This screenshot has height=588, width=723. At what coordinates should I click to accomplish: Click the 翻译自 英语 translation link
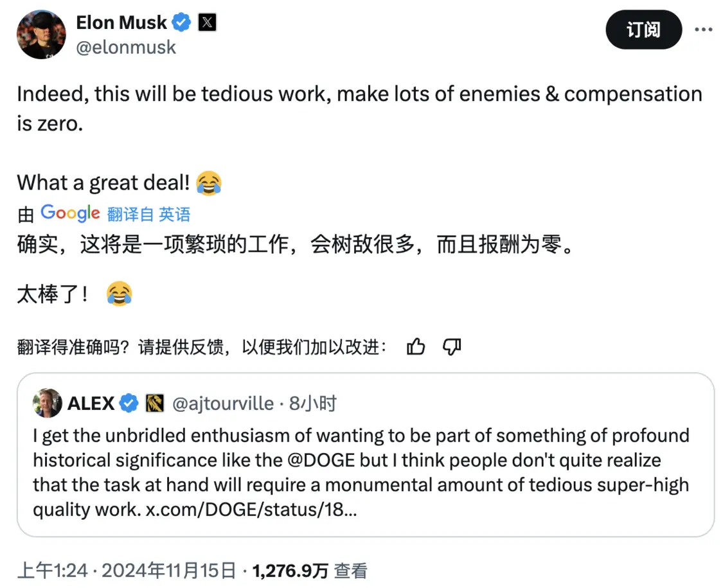tap(149, 215)
